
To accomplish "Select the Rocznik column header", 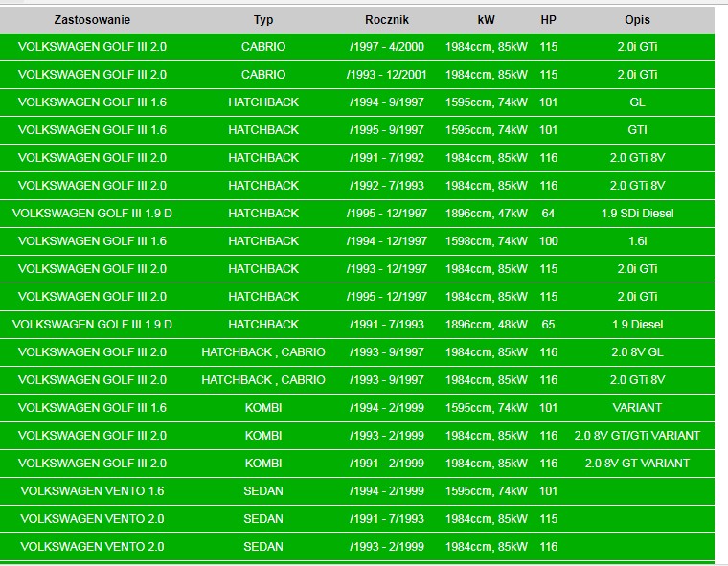I will coord(387,19).
